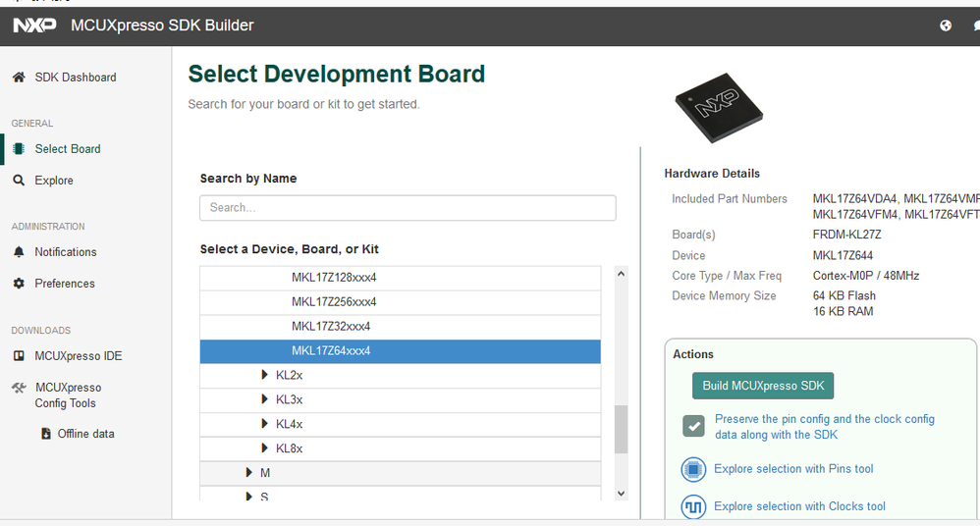Open the globe language icon
This screenshot has height=526, width=980.
point(946,25)
